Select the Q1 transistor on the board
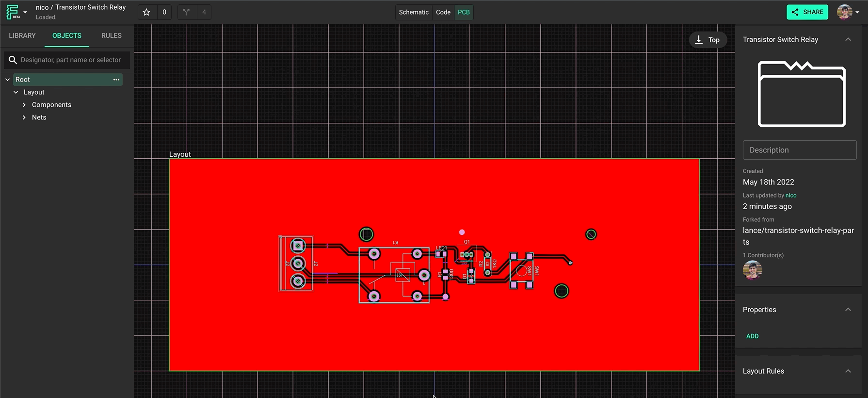This screenshot has width=868, height=398. point(466,254)
